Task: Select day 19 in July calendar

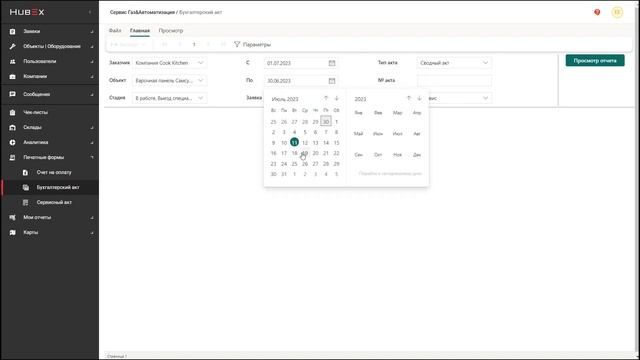Action: [305, 153]
